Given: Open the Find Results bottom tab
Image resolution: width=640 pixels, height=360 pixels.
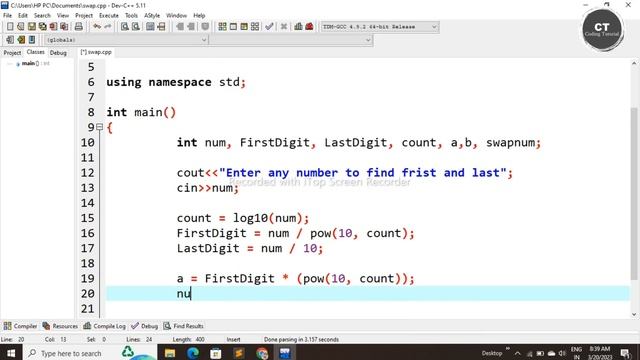Looking at the screenshot, I should tap(183, 326).
